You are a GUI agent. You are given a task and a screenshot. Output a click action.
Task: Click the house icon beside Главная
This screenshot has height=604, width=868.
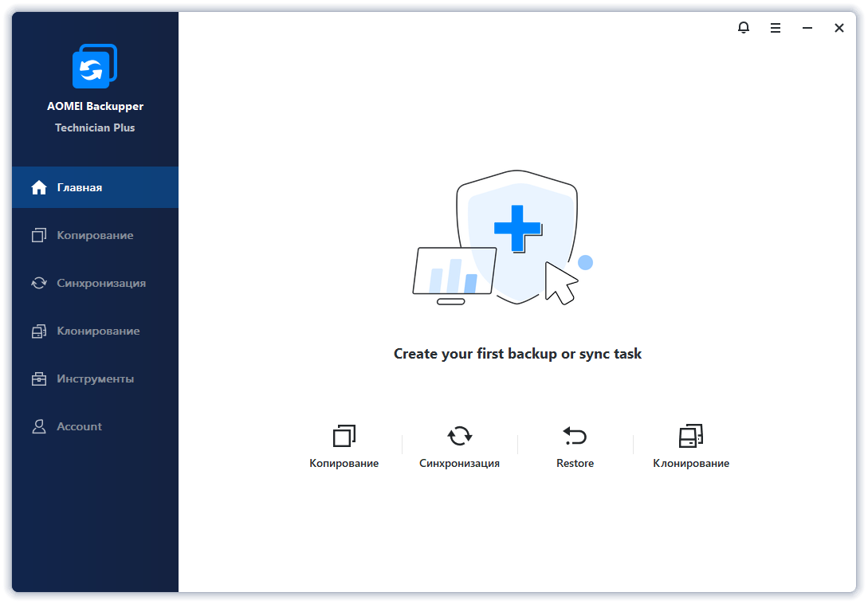39,188
